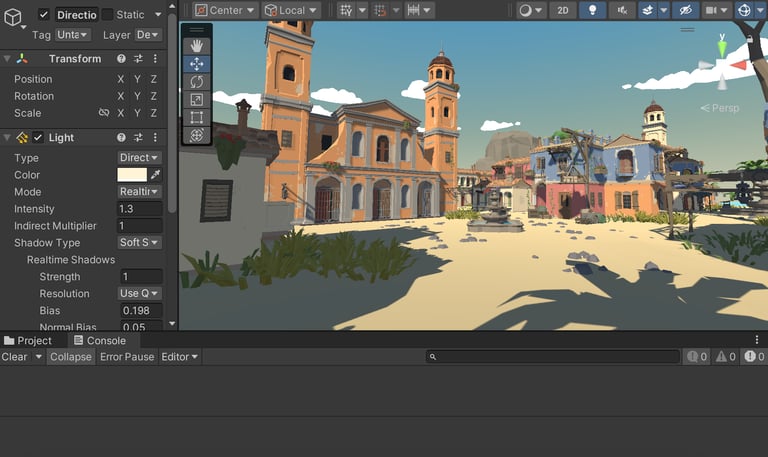Collapse the Transform component section

tap(7, 59)
